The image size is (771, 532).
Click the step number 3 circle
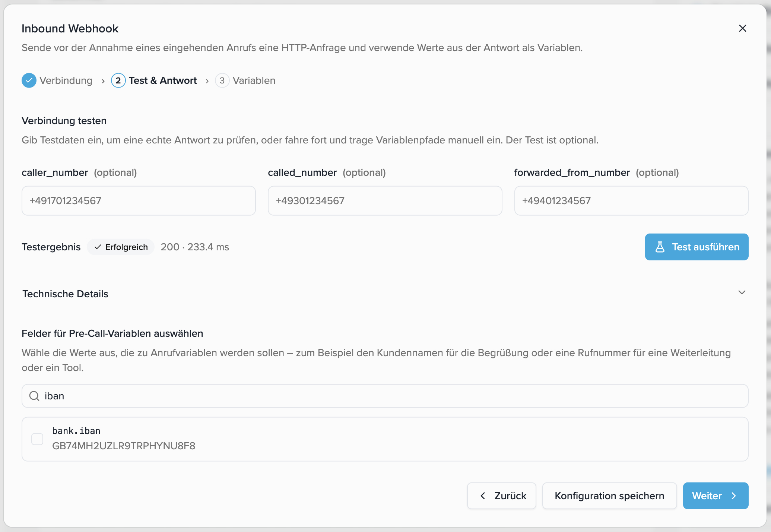tap(222, 80)
